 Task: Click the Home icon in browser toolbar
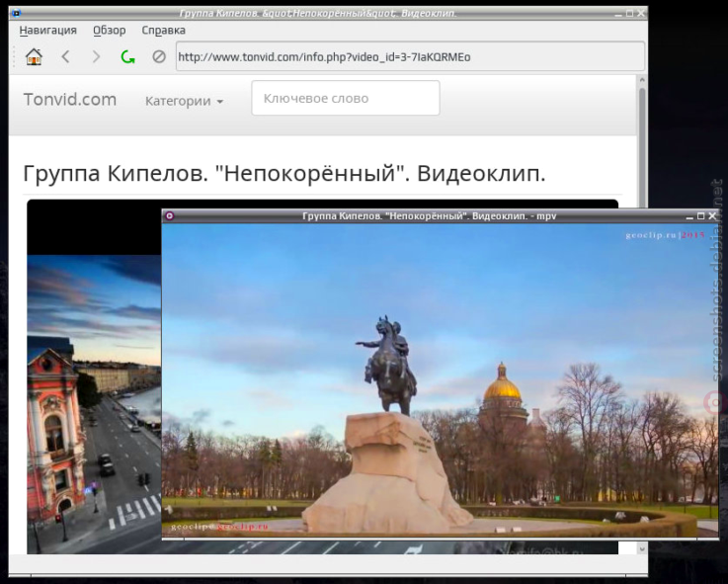point(34,57)
